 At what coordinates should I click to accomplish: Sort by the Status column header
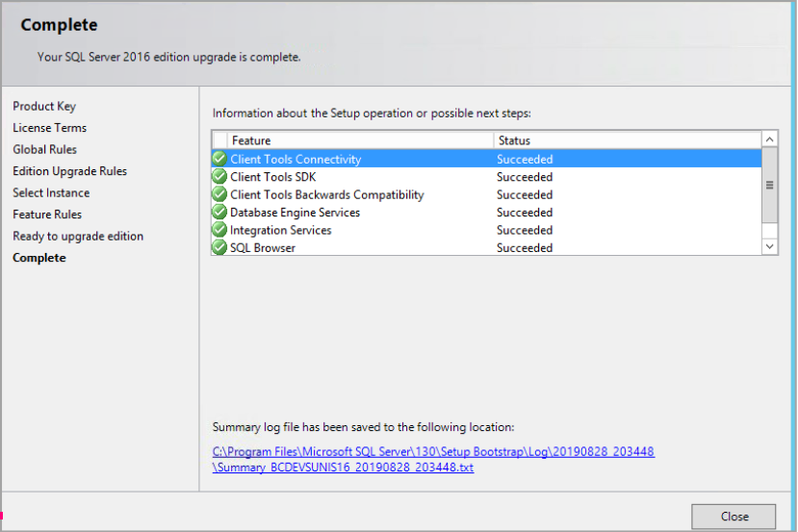click(x=626, y=140)
